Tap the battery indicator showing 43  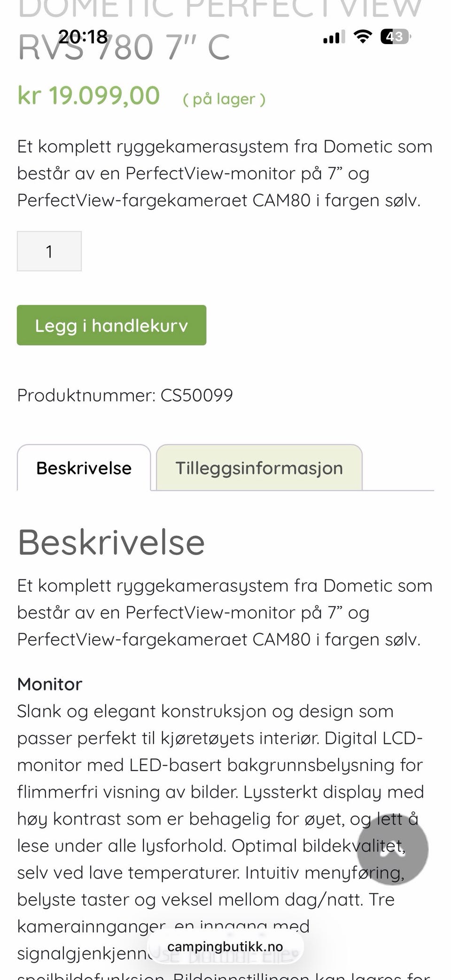pos(395,36)
